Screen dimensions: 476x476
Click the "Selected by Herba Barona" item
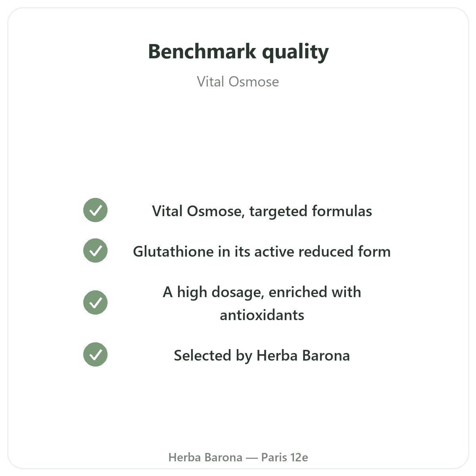tap(262, 355)
